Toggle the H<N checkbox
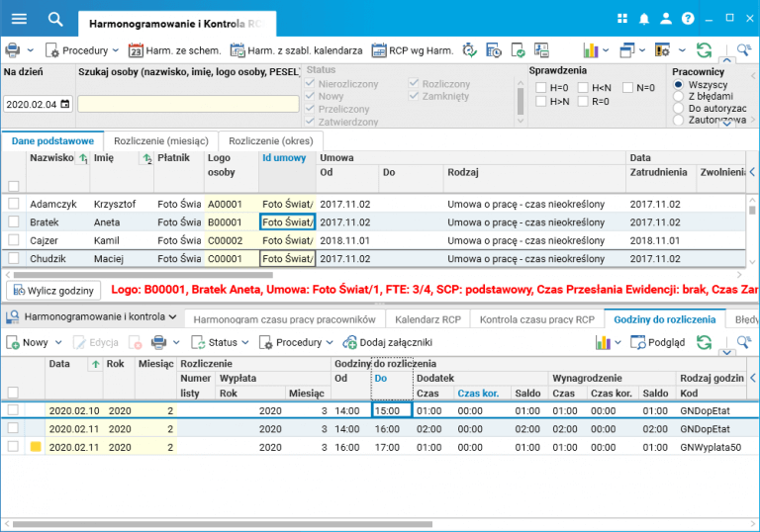760x532 pixels. click(x=583, y=88)
